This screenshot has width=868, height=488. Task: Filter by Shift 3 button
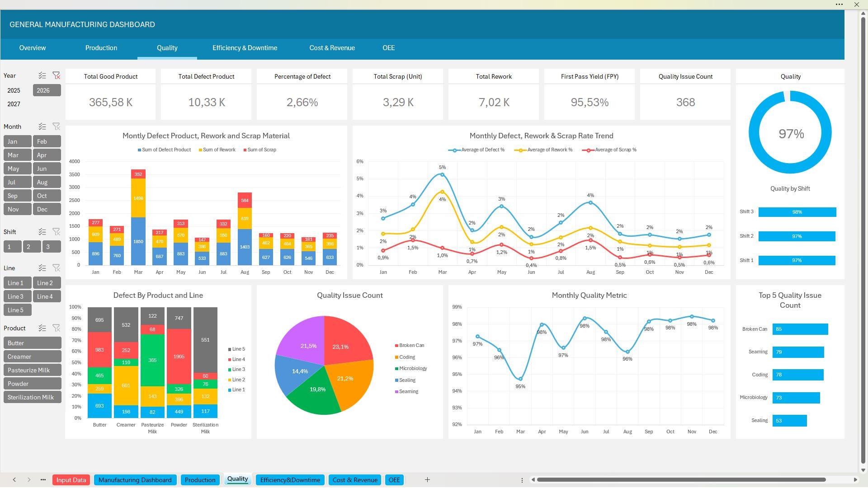[x=52, y=247]
